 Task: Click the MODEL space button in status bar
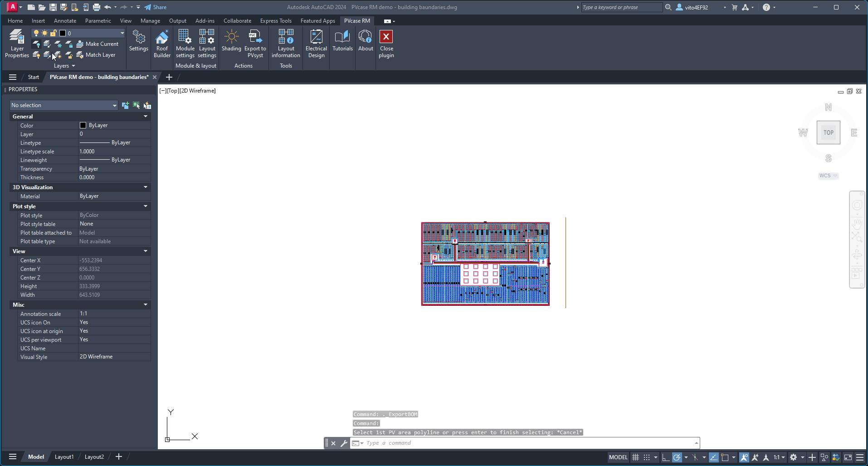coord(618,457)
